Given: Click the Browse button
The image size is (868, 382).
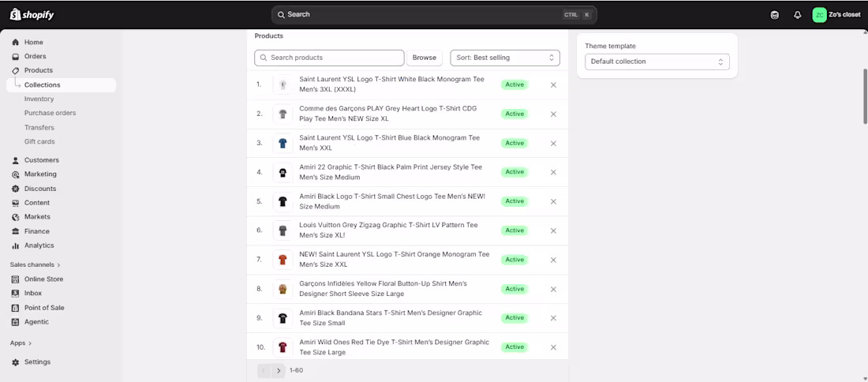Looking at the screenshot, I should click(x=425, y=58).
